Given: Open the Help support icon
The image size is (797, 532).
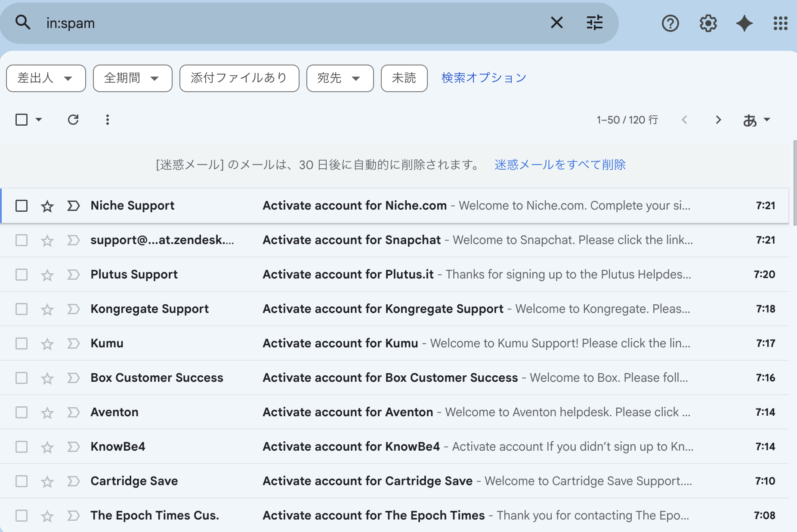Looking at the screenshot, I should click(670, 23).
